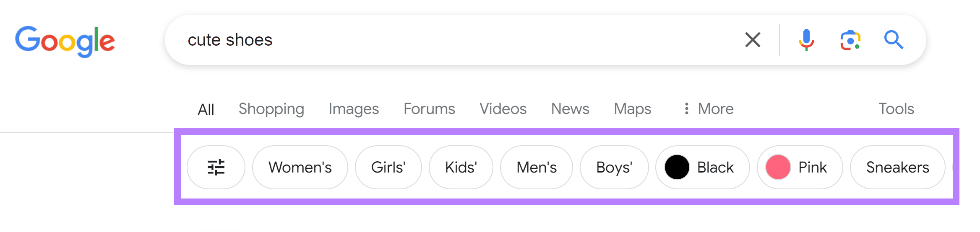Expand the More menu with three dots
Image resolution: width=980 pixels, height=232 pixels.
coord(709,109)
